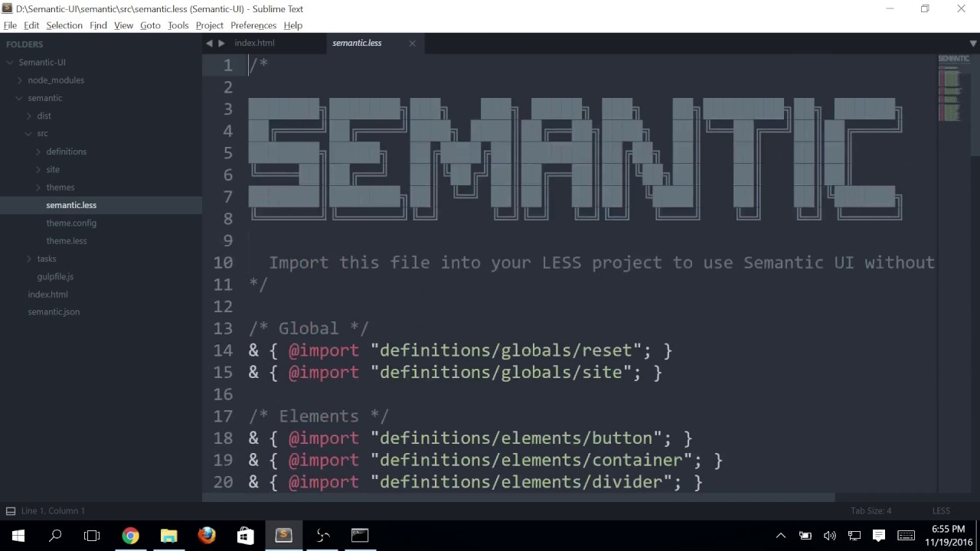Expand the tasks folder
The width and height of the screenshot is (980, 551).
point(29,259)
